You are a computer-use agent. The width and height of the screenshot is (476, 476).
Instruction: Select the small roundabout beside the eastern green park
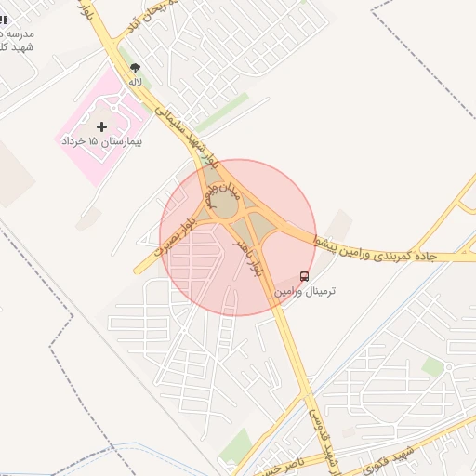coord(449,367)
